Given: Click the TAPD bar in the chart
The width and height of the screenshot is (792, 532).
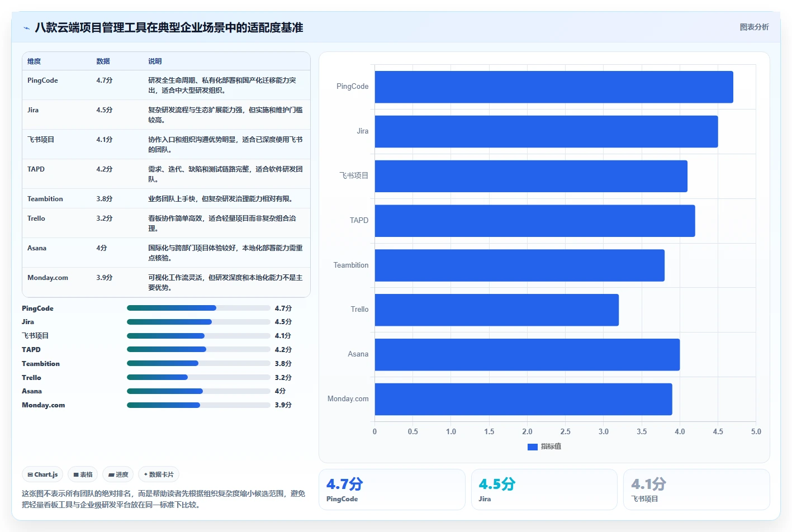Looking at the screenshot, I should tap(535, 221).
